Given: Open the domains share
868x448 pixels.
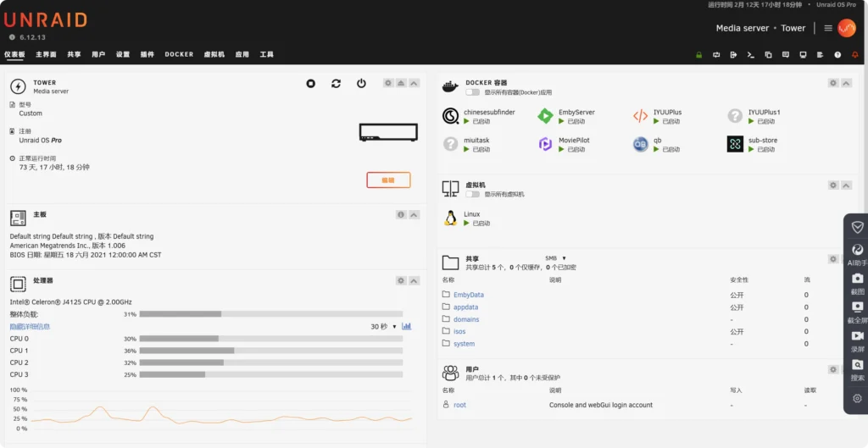Looking at the screenshot, I should [x=466, y=319].
